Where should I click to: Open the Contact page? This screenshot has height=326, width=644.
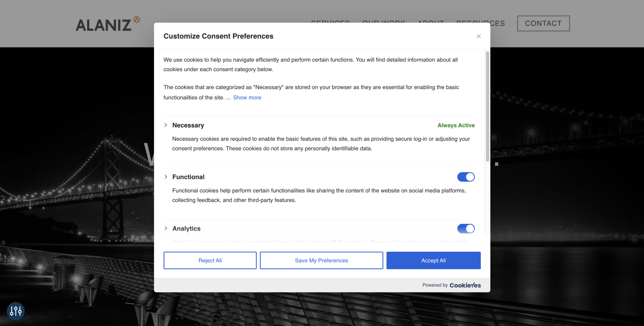(543, 24)
